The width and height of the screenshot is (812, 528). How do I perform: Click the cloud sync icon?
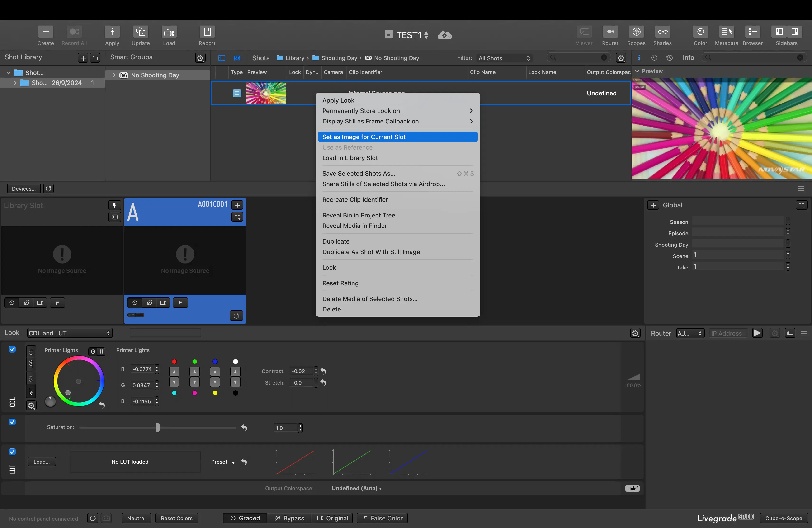click(x=444, y=35)
